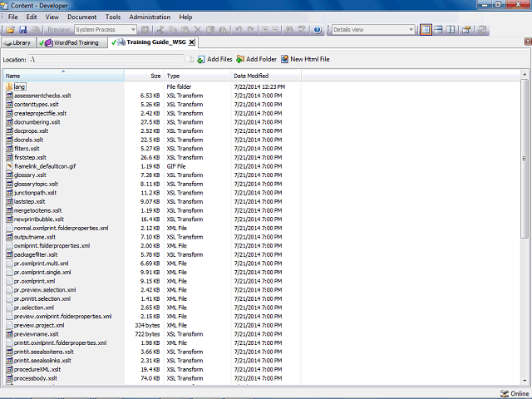Switch to the Library tab
The height and width of the screenshot is (399, 532).
17,42
